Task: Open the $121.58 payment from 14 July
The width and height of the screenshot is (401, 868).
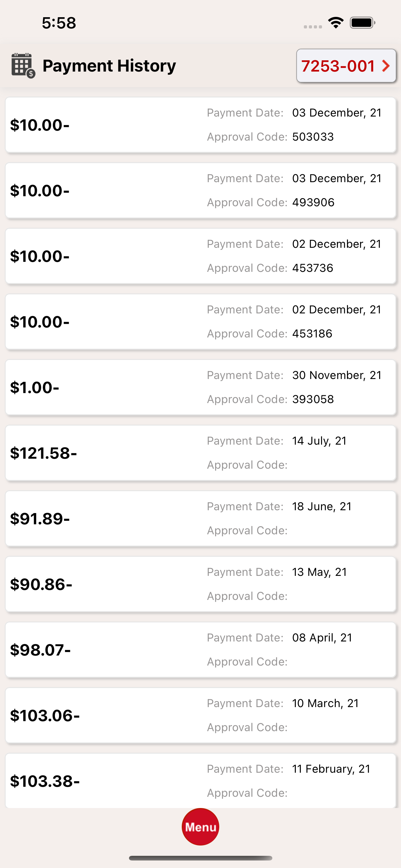Action: 200,453
